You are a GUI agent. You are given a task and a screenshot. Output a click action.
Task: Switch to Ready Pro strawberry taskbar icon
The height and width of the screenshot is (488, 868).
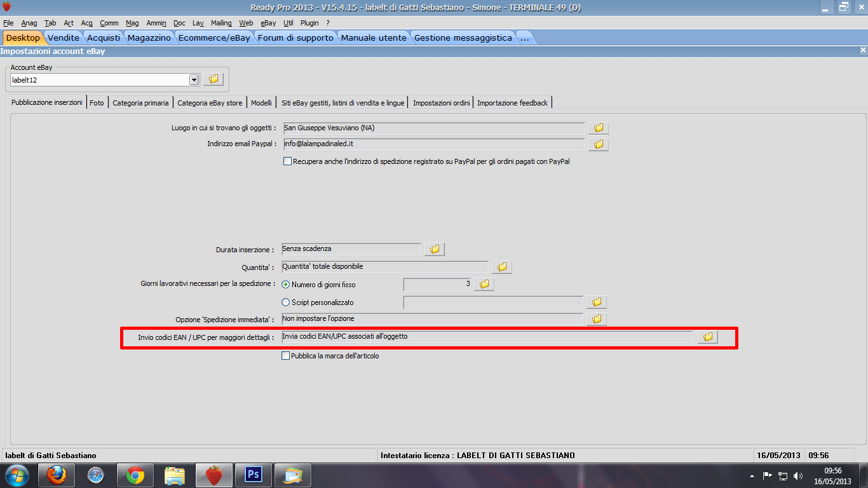214,475
